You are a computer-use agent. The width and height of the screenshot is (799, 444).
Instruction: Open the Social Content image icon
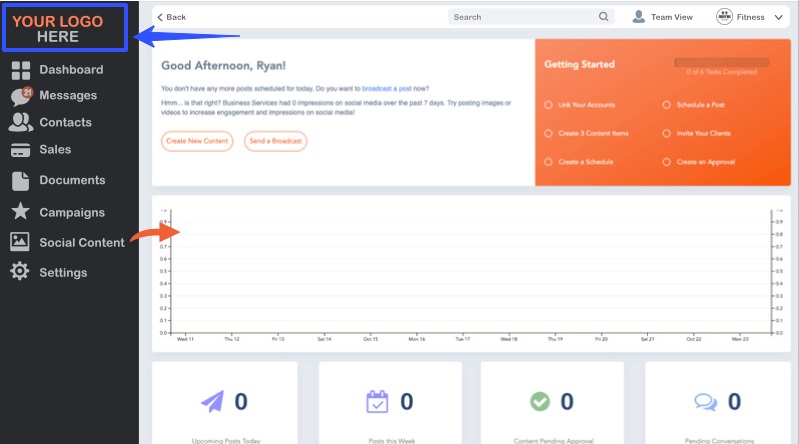20,242
